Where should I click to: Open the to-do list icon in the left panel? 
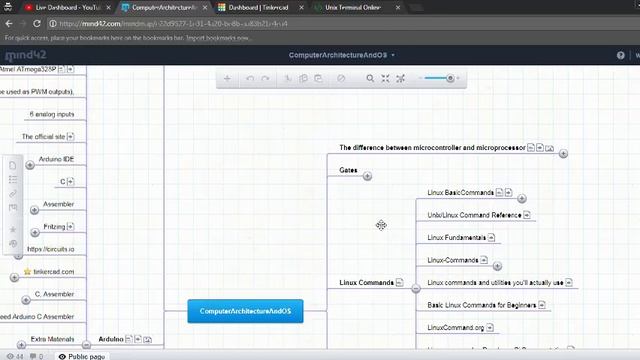(x=13, y=180)
